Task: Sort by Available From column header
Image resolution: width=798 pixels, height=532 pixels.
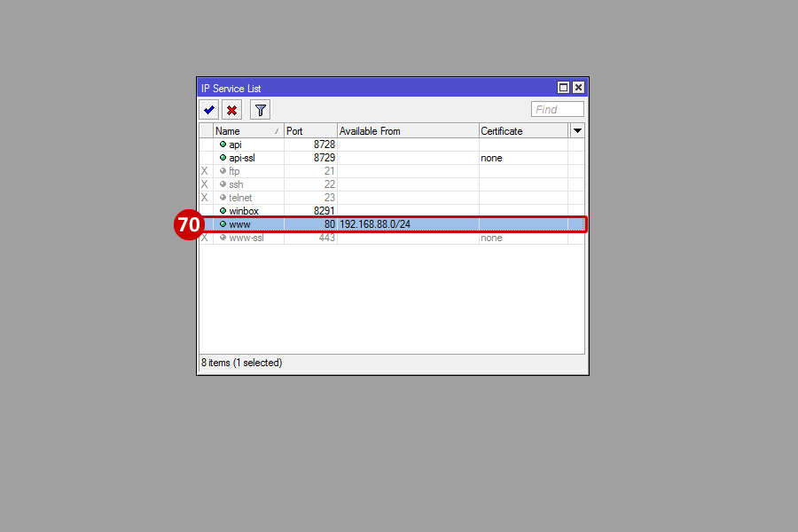Action: (408, 131)
